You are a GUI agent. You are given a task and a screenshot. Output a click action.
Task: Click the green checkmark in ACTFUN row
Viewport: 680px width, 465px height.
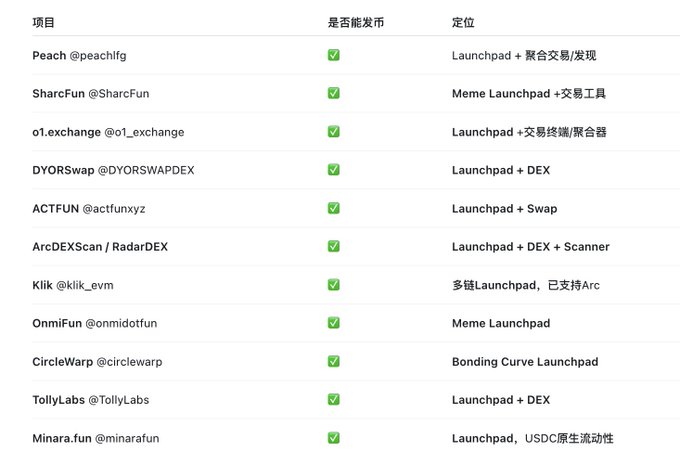click(333, 208)
